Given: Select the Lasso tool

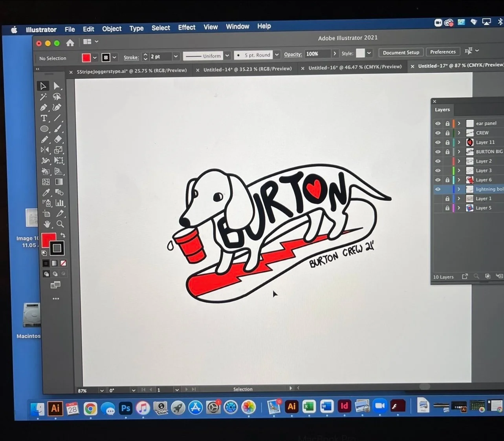Looking at the screenshot, I should 57,97.
